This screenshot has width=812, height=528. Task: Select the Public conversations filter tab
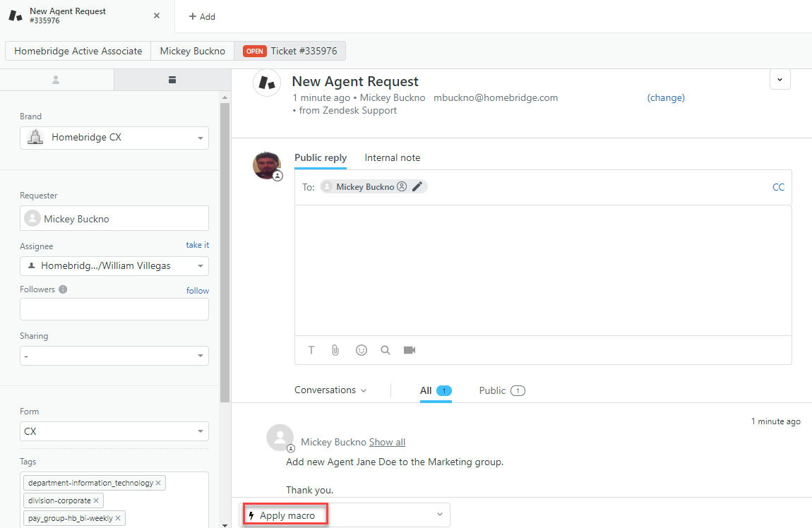coord(502,391)
